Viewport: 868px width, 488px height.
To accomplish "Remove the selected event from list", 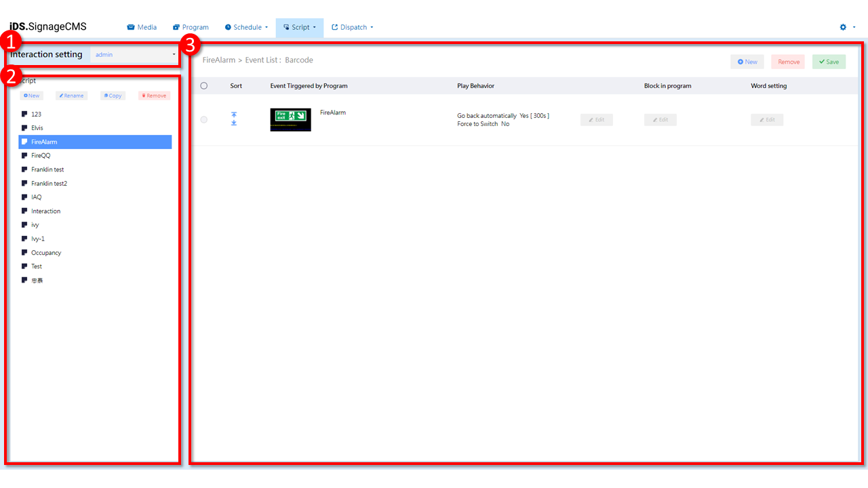I will [788, 62].
